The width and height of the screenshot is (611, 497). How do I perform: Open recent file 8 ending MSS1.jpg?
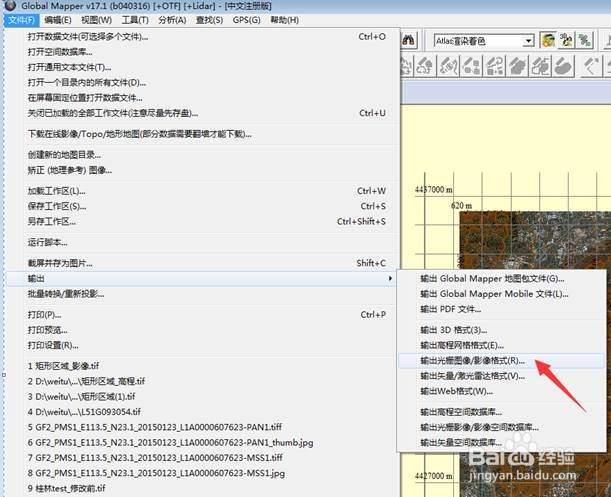(x=203, y=473)
